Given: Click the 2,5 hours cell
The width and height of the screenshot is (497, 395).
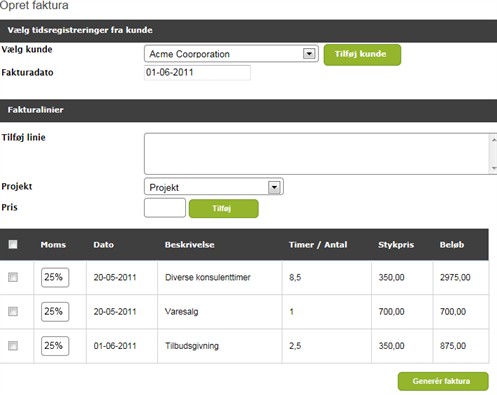Looking at the screenshot, I should (327, 346).
